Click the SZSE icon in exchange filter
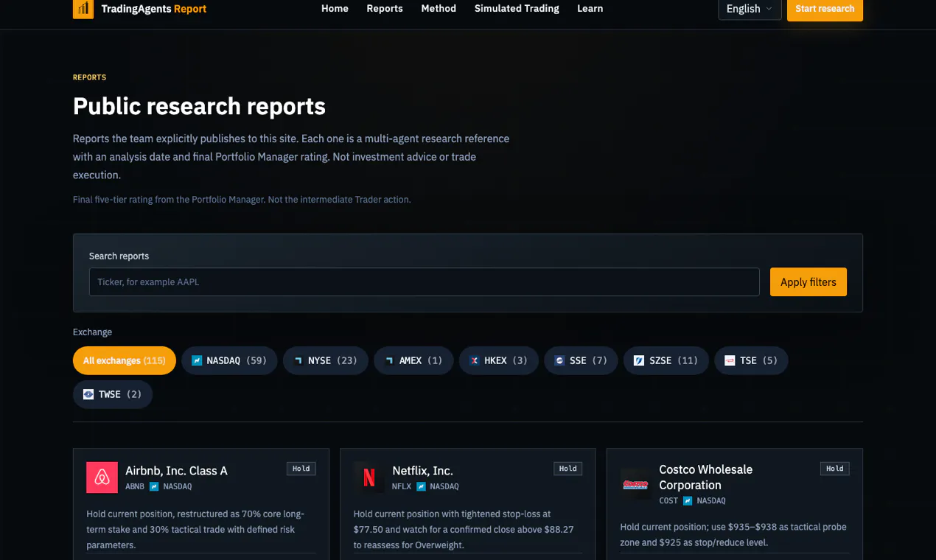The width and height of the screenshot is (936, 560). tap(639, 361)
